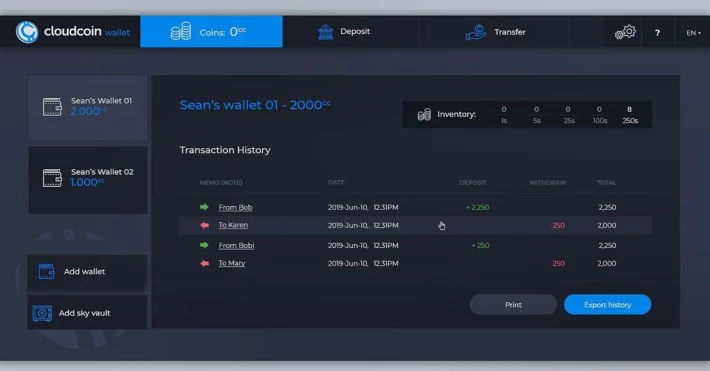
Task: Expand the EN language dropdown
Action: pyautogui.click(x=693, y=33)
